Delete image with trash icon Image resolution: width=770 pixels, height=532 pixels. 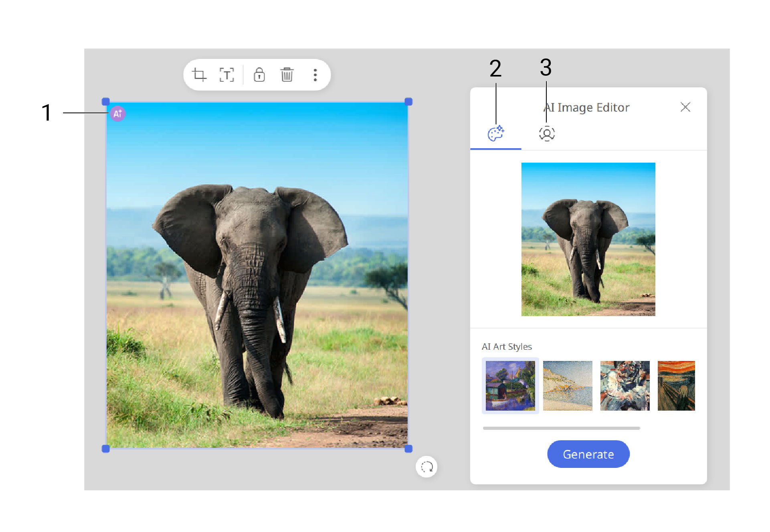(x=287, y=75)
